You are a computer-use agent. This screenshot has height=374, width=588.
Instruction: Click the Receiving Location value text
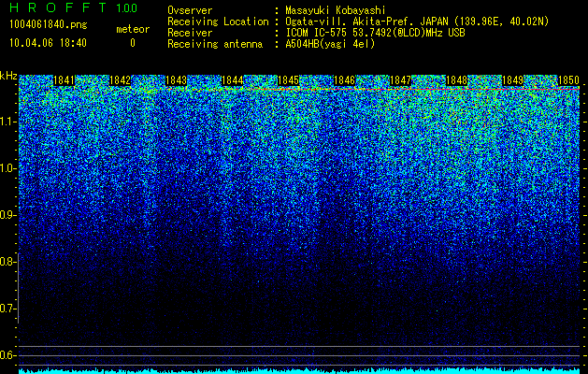tap(417, 22)
